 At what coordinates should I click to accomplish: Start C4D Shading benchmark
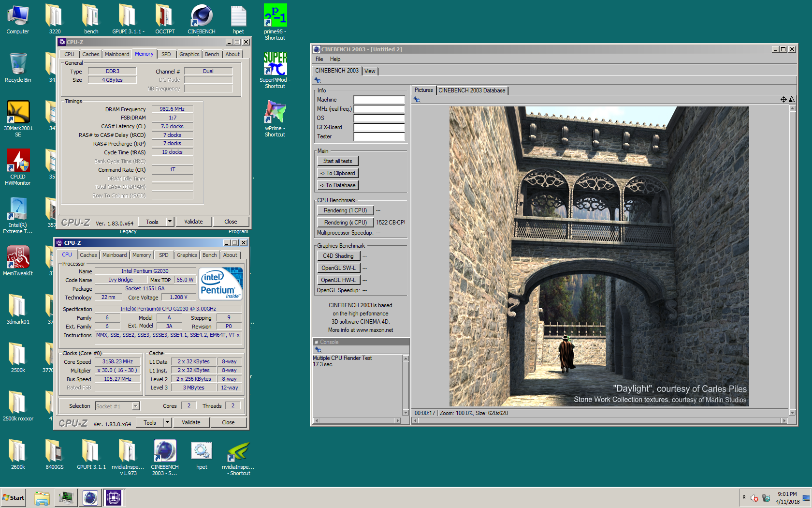coord(338,256)
